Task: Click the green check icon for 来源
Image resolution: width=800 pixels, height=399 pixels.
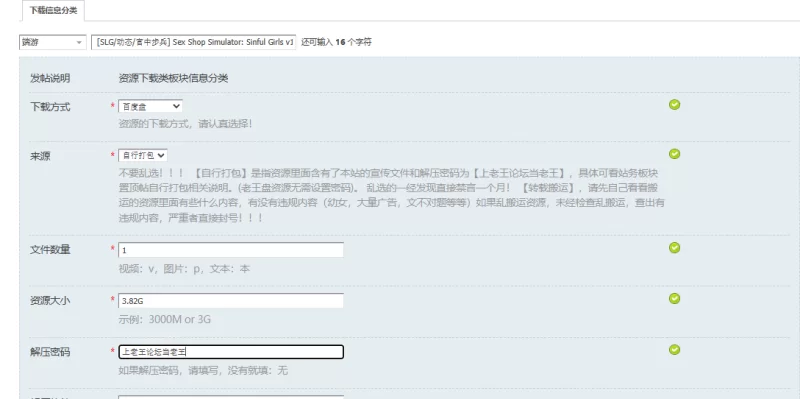Action: [x=674, y=154]
